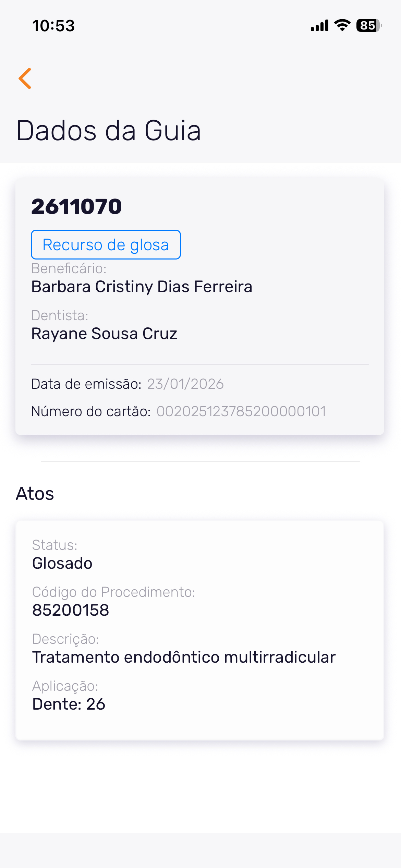The image size is (401, 868).
Task: Tap the issue date 23/01/2026
Action: [185, 384]
